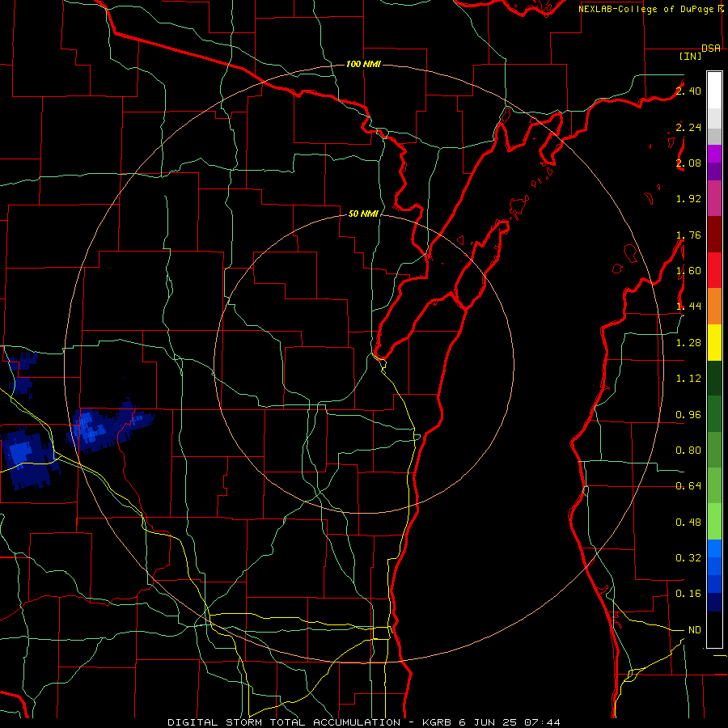This screenshot has width=728, height=728.
Task: Select the pink legend swatch near 1.92
Action: (714, 198)
